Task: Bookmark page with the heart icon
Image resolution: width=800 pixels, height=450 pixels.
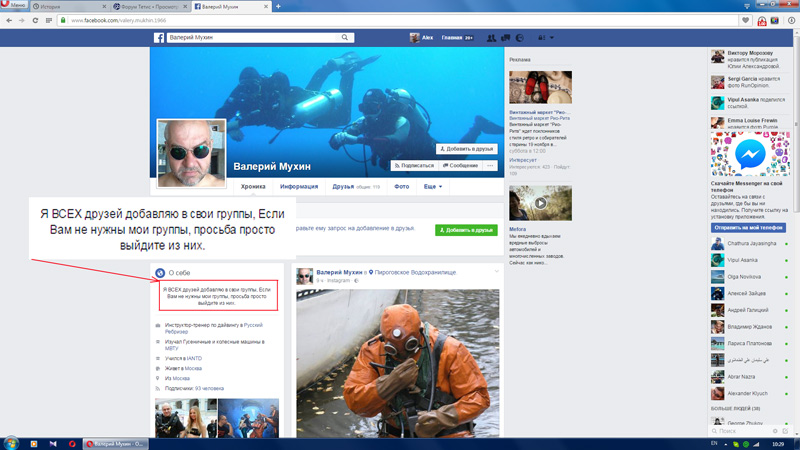Action: point(745,20)
